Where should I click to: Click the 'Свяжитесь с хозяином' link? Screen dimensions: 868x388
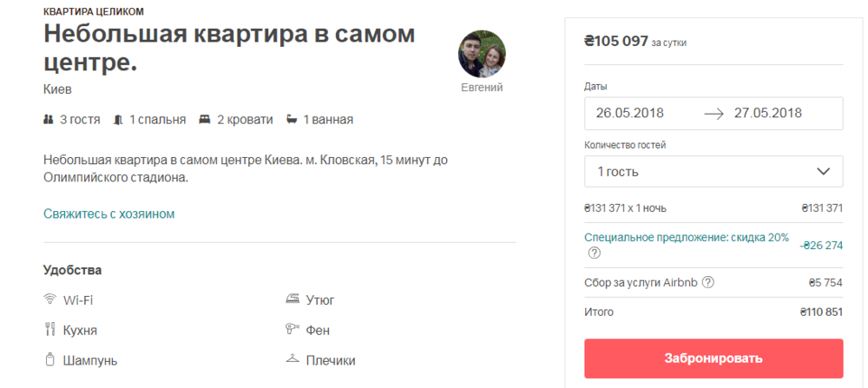(x=109, y=214)
